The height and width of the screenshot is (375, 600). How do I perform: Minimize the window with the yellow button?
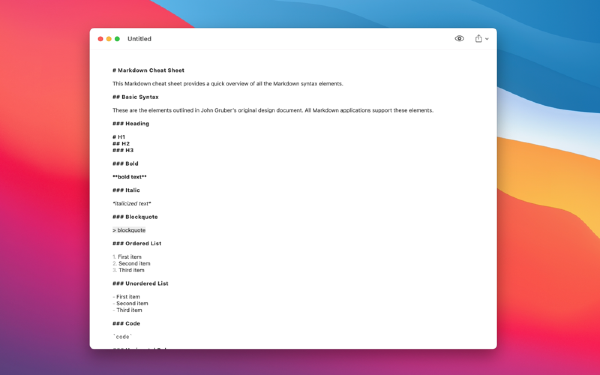[109, 39]
